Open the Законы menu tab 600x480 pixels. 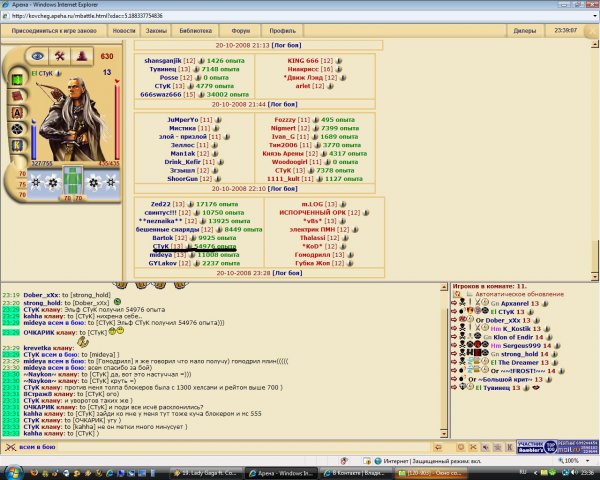(x=156, y=31)
